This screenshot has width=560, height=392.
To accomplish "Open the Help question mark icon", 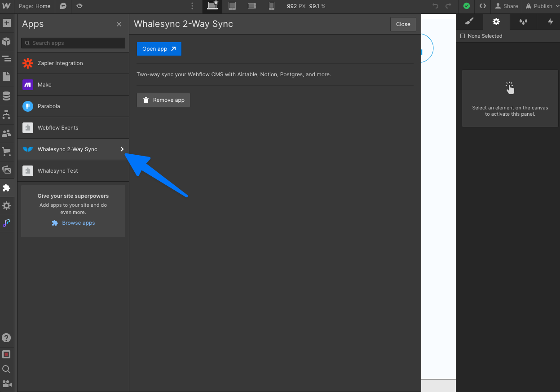I will tap(6, 338).
